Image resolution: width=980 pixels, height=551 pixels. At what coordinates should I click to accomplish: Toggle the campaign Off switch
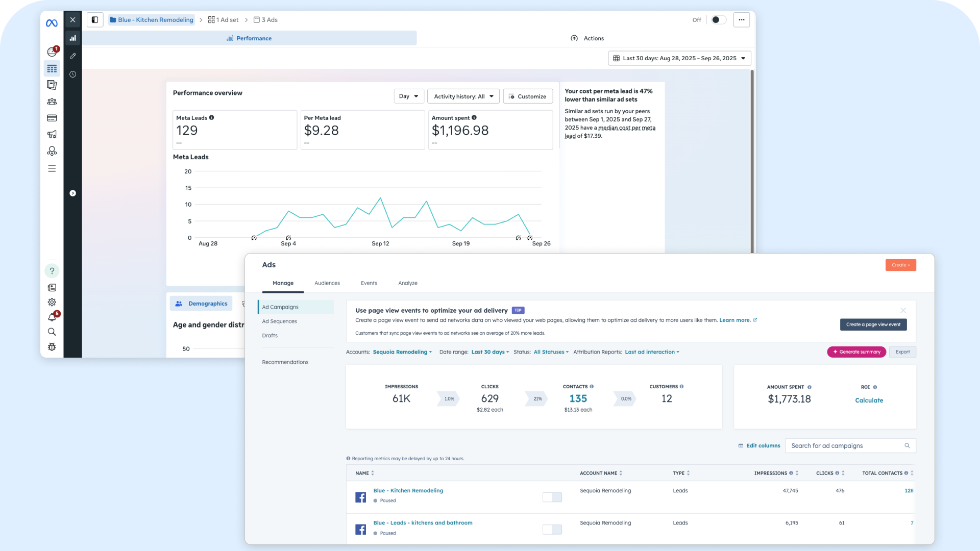(718, 20)
